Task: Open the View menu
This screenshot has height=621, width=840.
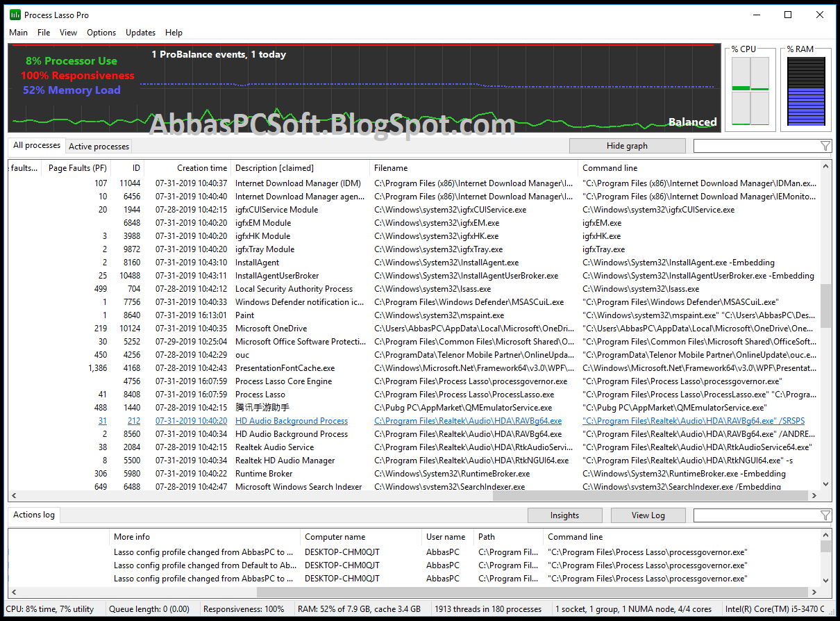Action: (68, 32)
